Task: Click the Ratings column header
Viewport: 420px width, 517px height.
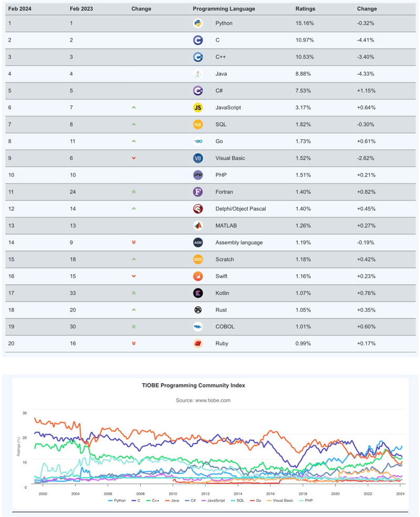Action: (x=305, y=9)
